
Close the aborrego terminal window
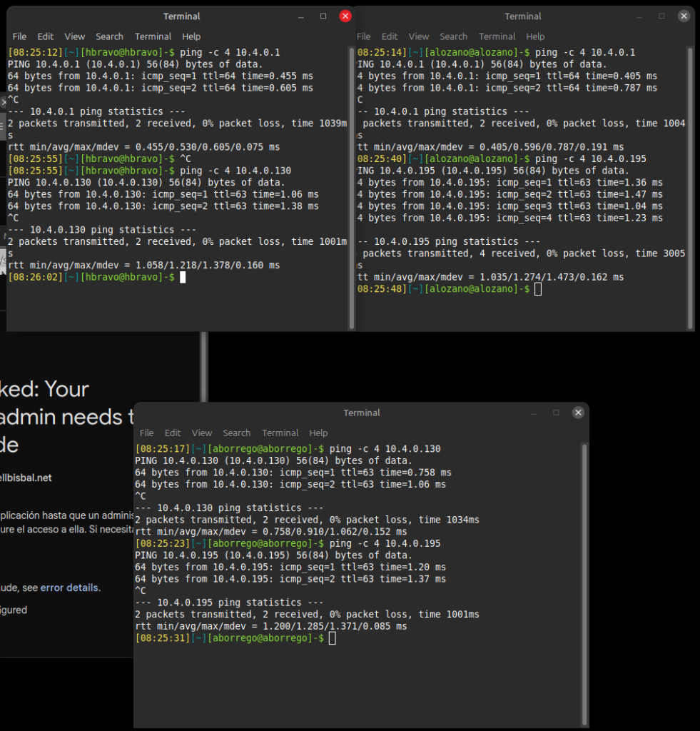[579, 413]
